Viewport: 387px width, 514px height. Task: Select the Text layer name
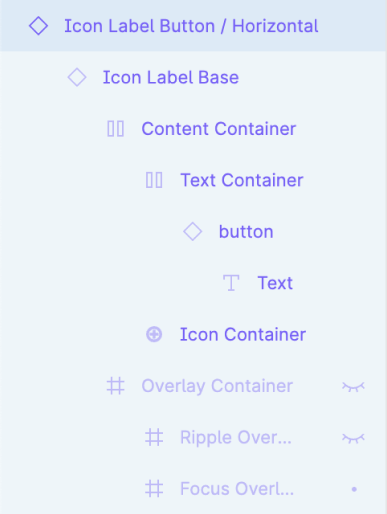tap(275, 283)
